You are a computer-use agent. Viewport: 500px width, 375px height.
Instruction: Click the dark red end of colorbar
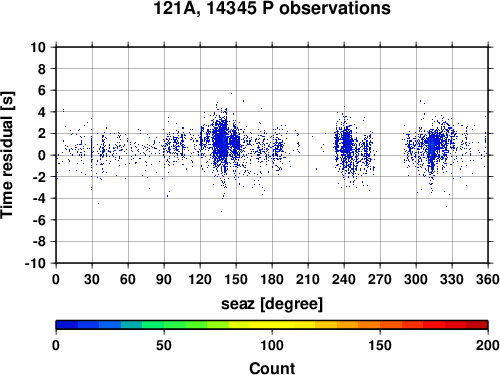tap(477, 325)
